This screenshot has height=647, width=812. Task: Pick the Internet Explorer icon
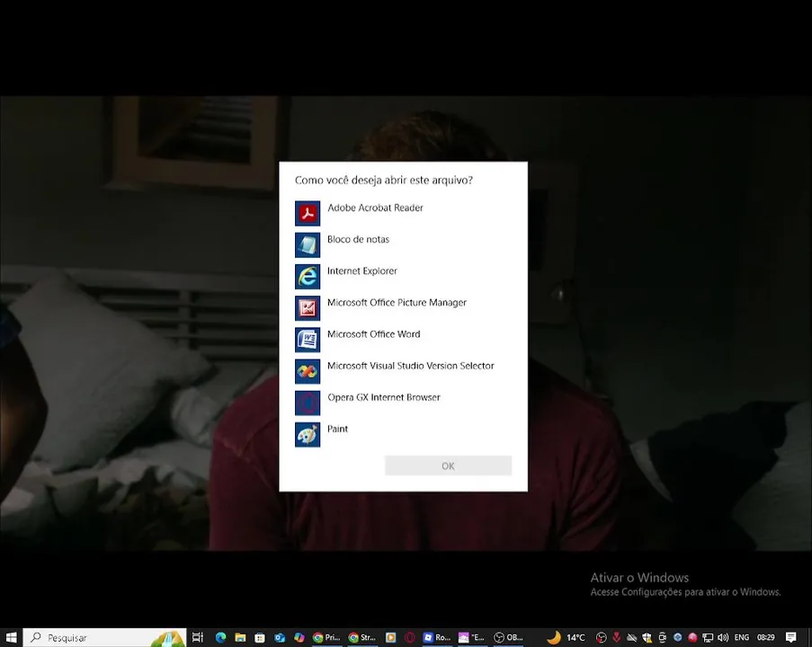click(x=308, y=277)
